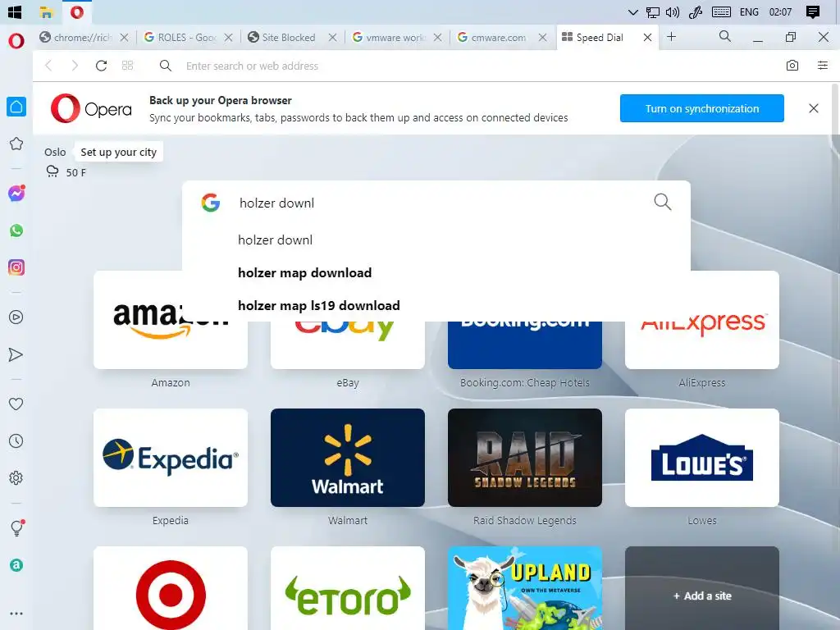The width and height of the screenshot is (840, 630).
Task: Expand the hidden system tray icons
Action: 632,12
